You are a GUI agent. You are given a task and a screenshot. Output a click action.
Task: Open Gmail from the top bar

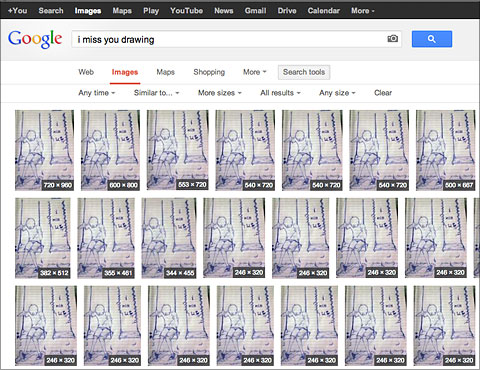[x=255, y=11]
